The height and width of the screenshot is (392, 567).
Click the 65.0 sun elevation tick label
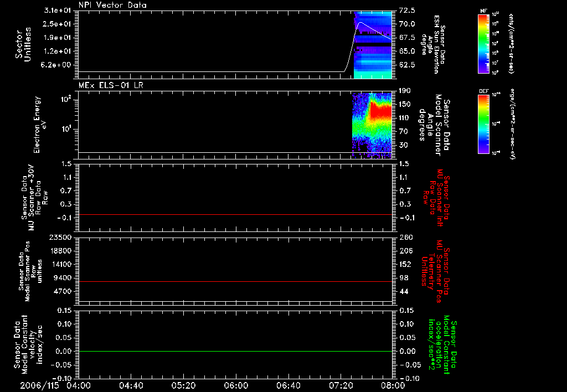(407, 51)
